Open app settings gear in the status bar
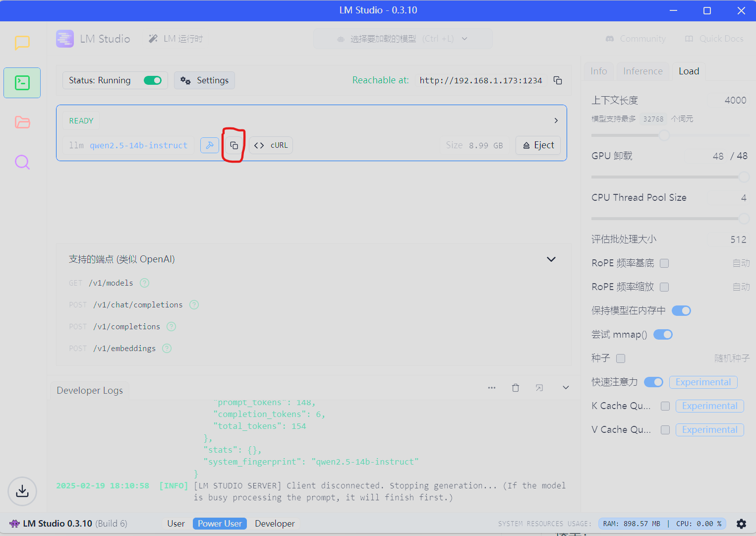The width and height of the screenshot is (756, 536). coord(742,524)
